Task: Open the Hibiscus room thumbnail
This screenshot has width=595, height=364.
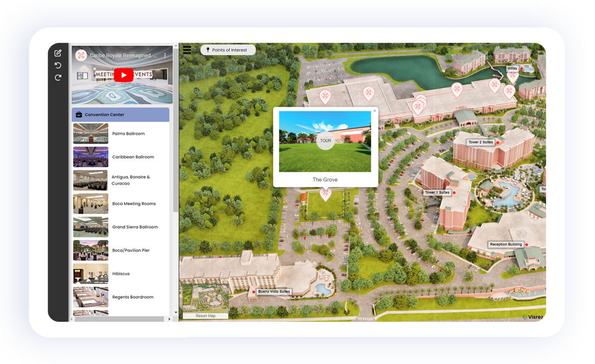Action: (91, 274)
